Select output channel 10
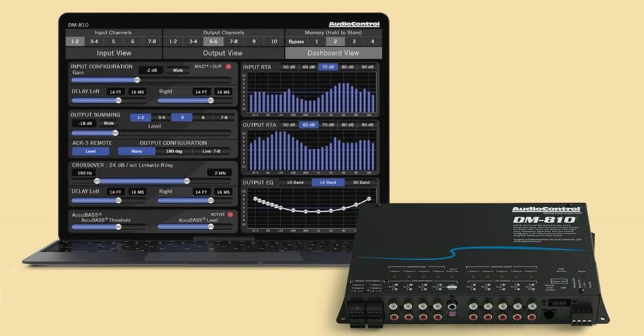The image size is (644, 336). [x=274, y=41]
